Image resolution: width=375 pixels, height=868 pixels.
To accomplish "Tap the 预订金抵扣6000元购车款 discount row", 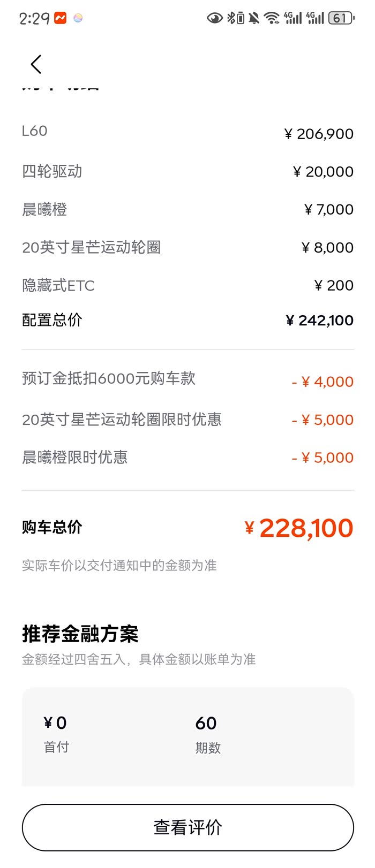I will coord(187,380).
